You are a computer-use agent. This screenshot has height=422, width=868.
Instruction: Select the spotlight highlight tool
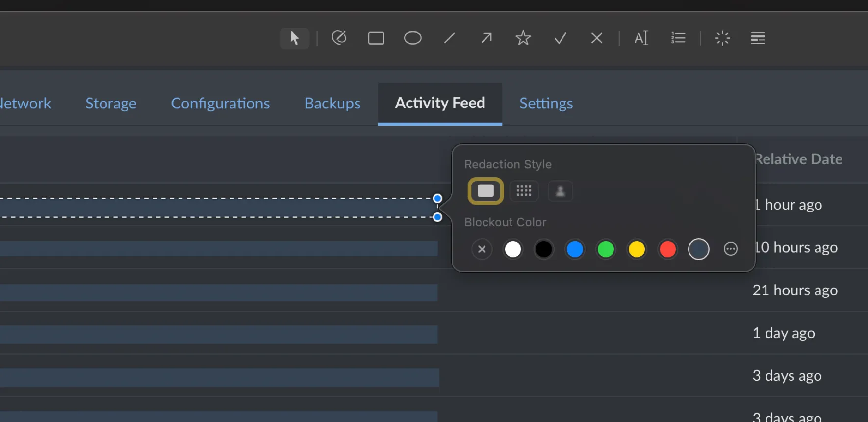tap(722, 38)
